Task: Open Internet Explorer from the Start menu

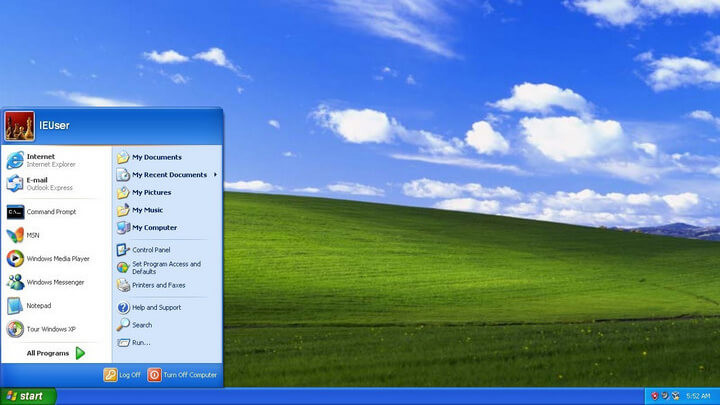Action: coord(40,159)
